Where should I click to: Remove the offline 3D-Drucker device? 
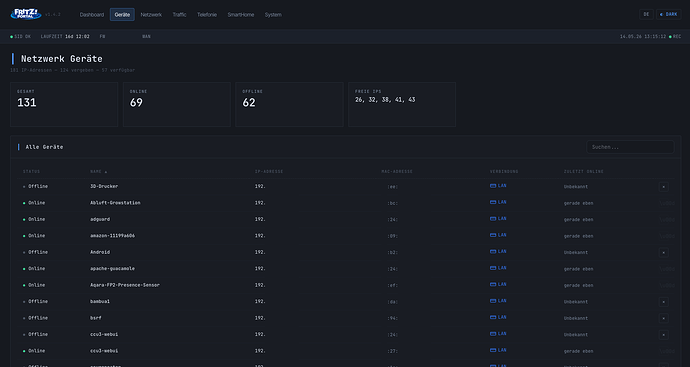click(664, 187)
